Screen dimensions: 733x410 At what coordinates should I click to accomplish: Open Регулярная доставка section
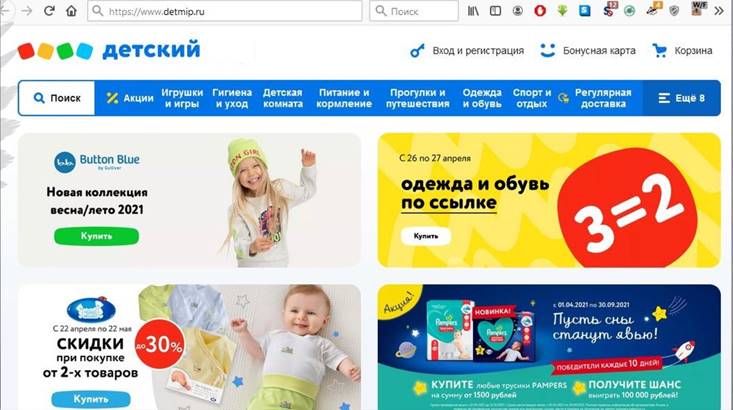[595, 98]
